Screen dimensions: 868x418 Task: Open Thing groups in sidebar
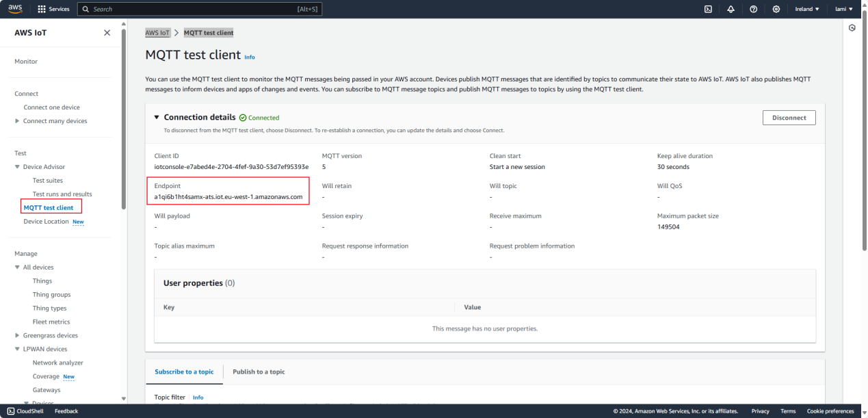coord(51,295)
